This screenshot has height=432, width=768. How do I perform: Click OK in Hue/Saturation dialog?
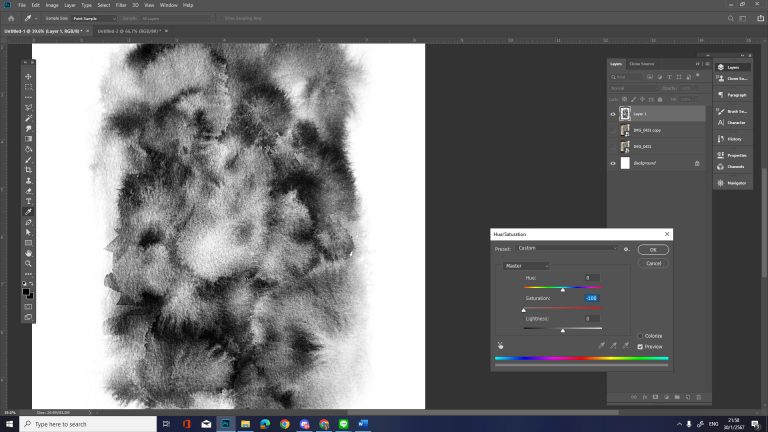point(652,249)
